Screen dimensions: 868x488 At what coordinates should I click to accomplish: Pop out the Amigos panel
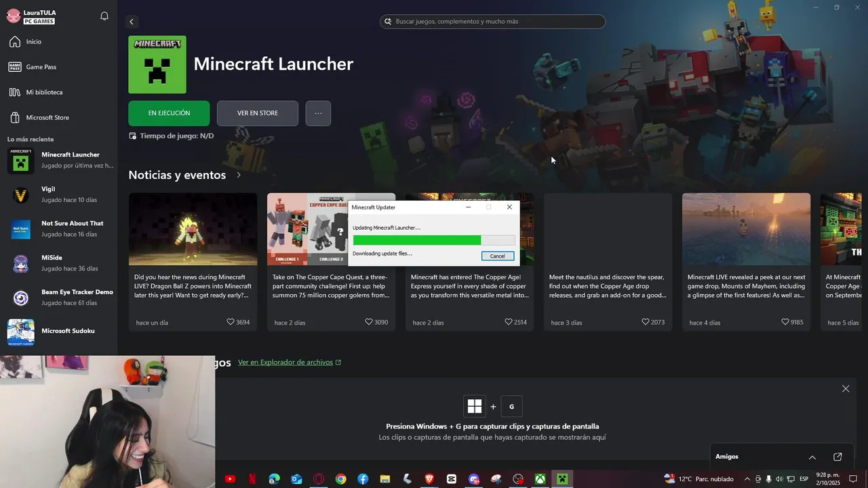tap(837, 457)
